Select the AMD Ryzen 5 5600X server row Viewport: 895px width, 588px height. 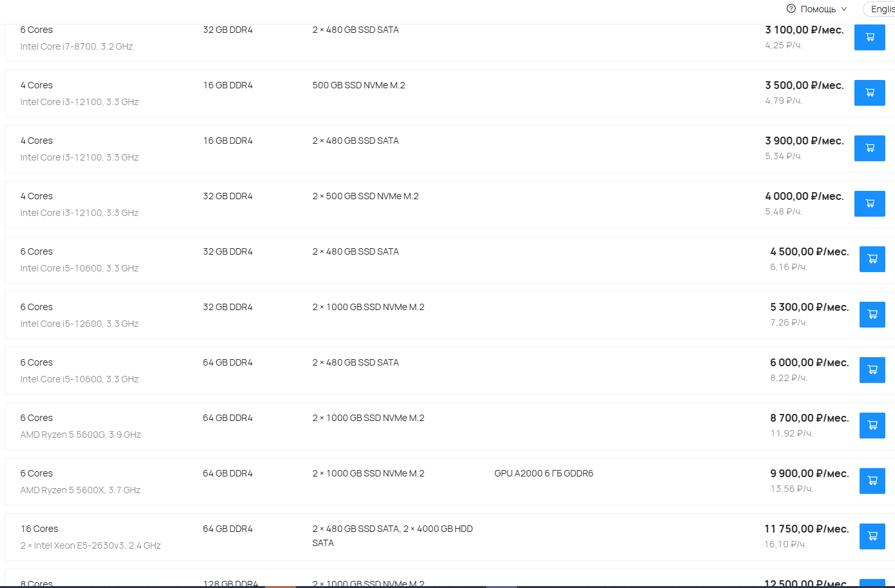(449, 482)
